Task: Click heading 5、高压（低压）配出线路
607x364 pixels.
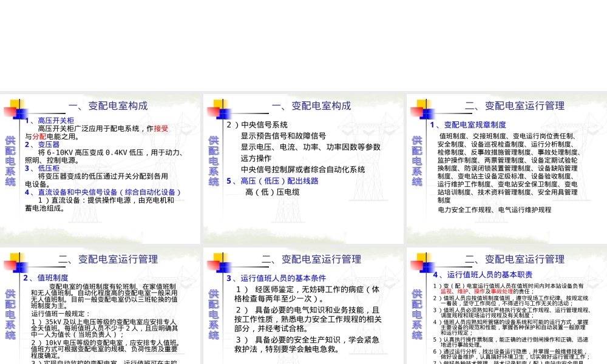Action: pyautogui.click(x=273, y=181)
